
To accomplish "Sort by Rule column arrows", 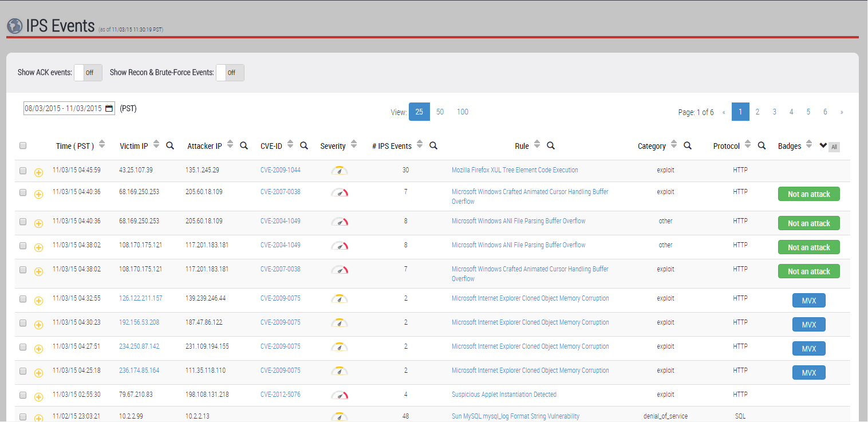I will (x=537, y=144).
